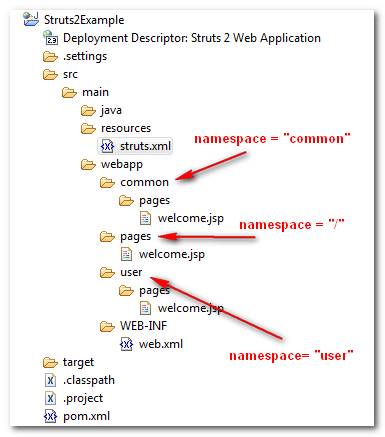Select the 'src' folder label

70,74
